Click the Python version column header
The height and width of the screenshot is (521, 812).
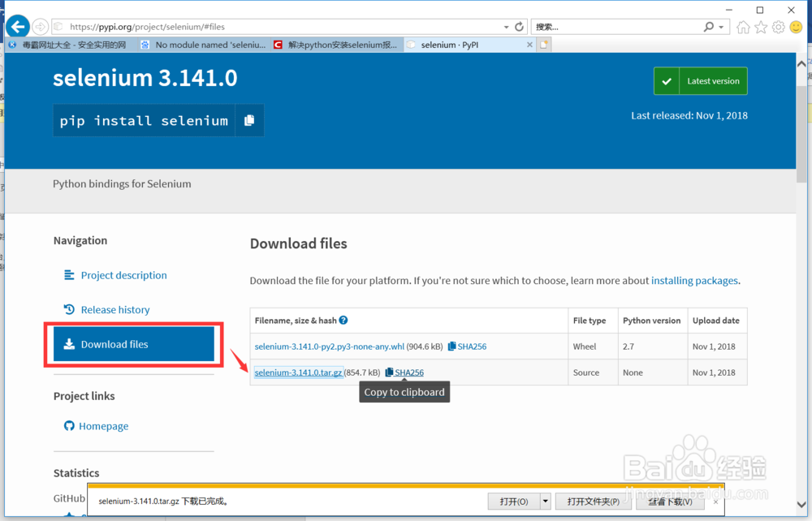point(651,321)
